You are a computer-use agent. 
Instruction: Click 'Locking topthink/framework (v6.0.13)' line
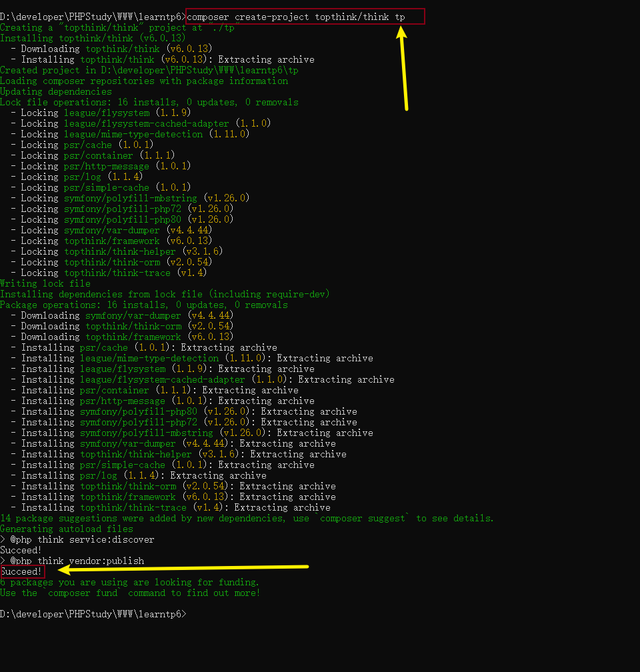(111, 241)
